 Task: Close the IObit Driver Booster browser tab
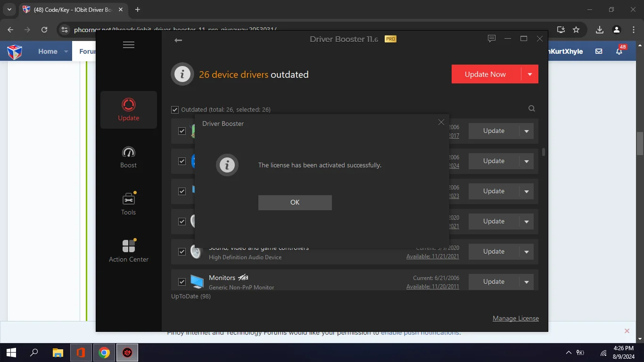pos(121,9)
